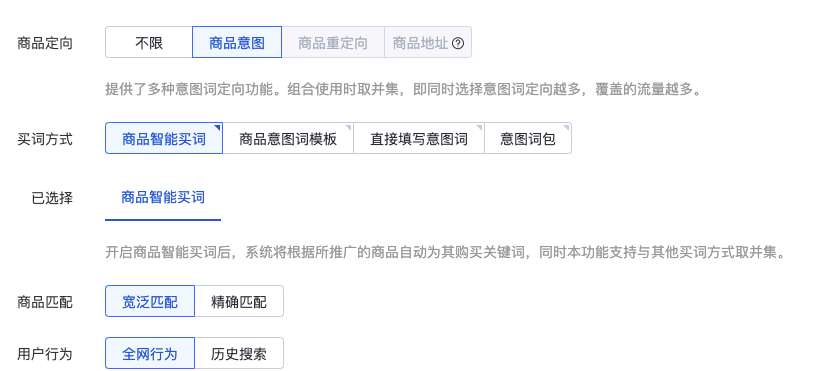Click the 买词方式 field label

click(x=45, y=139)
